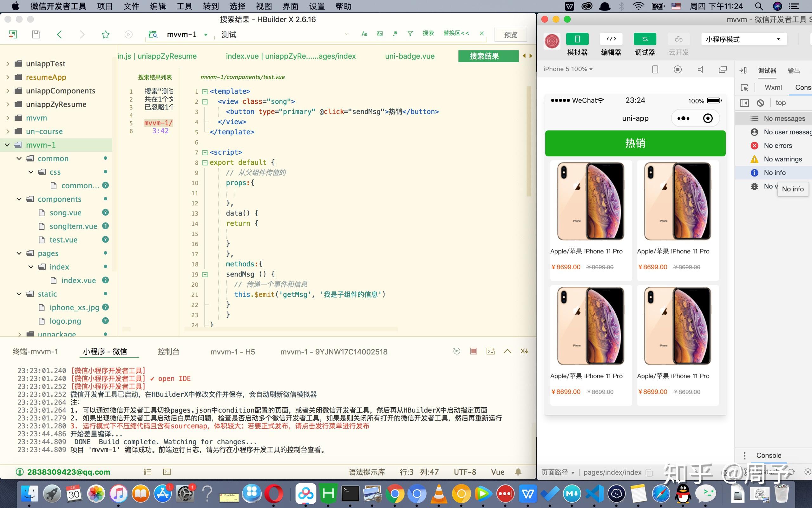
Task: Open Visual Studio Code from the Dock
Action: coord(594,494)
